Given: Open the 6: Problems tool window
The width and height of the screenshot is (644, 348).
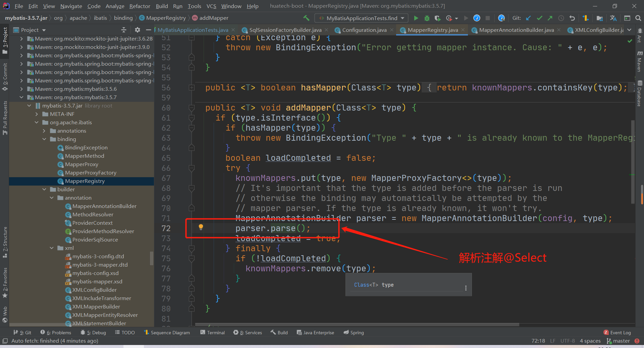Looking at the screenshot, I should tap(56, 333).
